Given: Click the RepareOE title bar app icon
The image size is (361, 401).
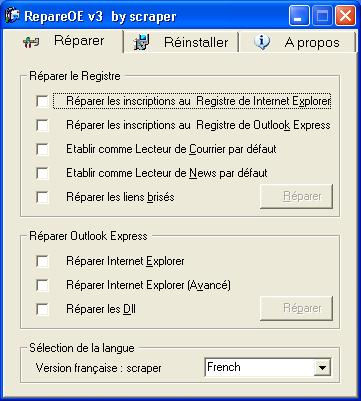Looking at the screenshot, I should (x=12, y=15).
